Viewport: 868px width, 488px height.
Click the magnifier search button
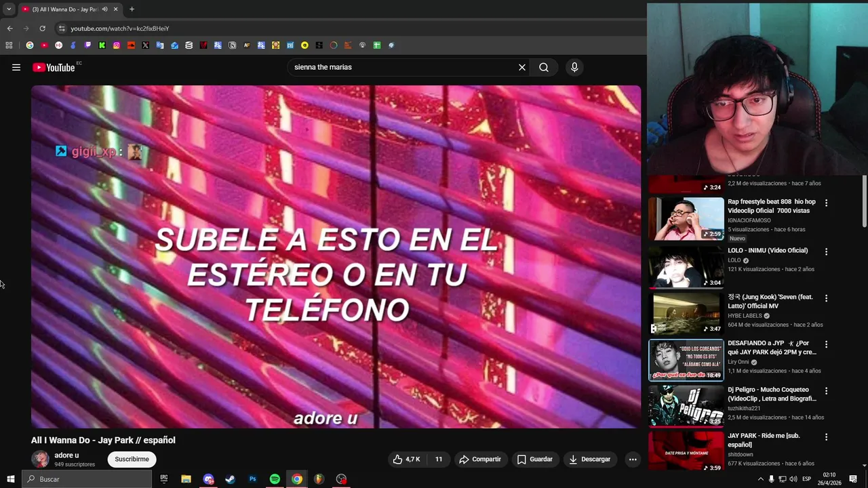544,67
